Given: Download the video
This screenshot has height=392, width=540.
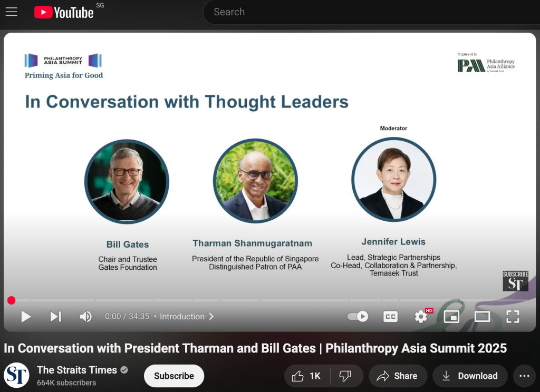Looking at the screenshot, I should click(x=470, y=376).
